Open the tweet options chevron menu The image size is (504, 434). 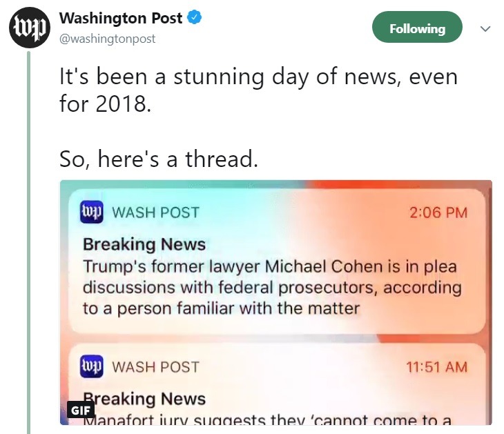tap(485, 29)
